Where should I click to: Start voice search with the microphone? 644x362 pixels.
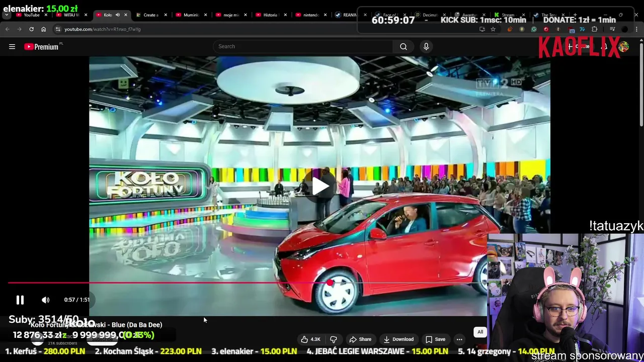click(426, 47)
